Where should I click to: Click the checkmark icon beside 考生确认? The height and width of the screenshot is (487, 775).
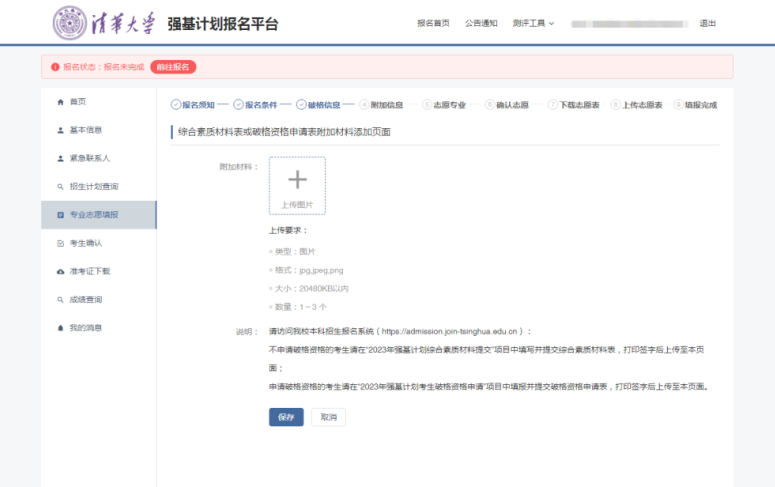click(x=60, y=243)
